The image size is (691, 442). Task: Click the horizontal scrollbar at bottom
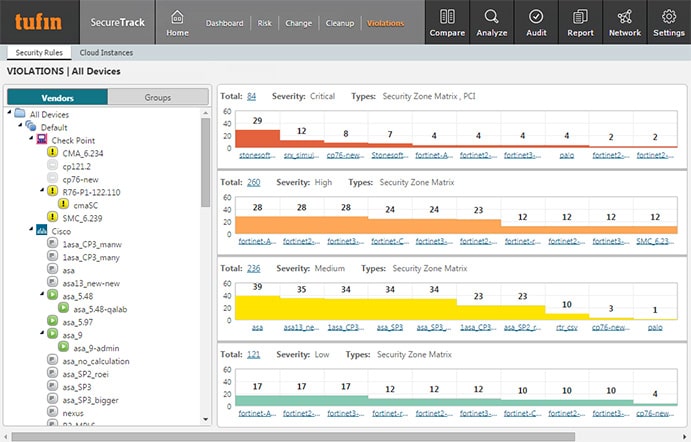(x=293, y=436)
